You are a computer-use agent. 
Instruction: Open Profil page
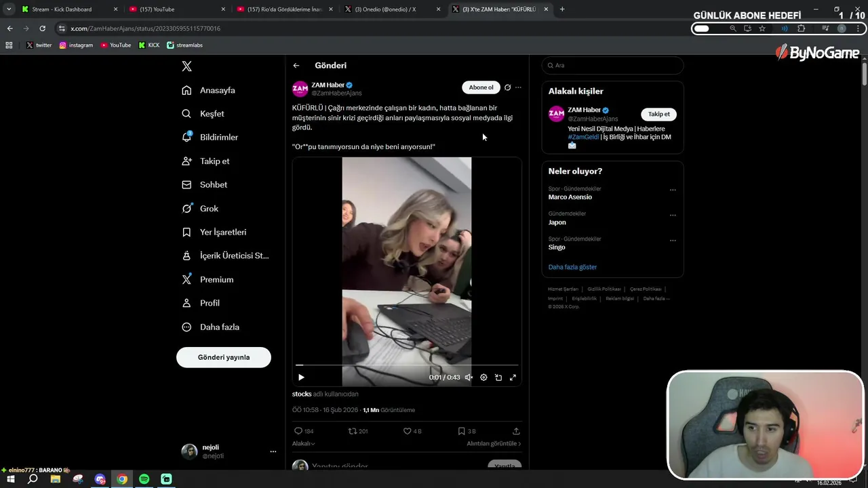tap(200, 303)
